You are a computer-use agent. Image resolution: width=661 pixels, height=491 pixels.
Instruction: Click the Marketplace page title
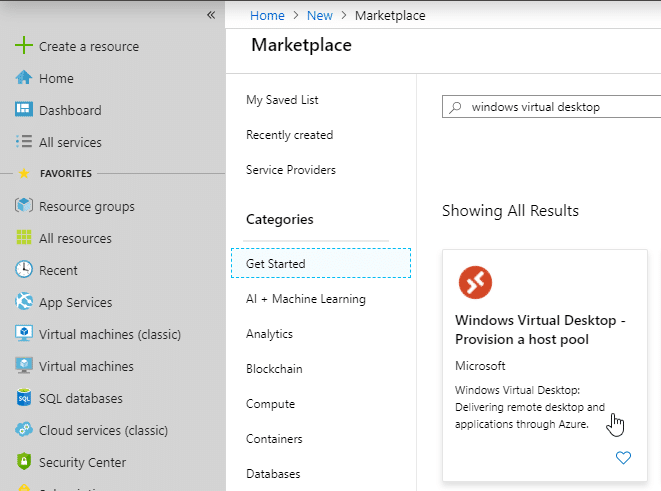(x=301, y=45)
